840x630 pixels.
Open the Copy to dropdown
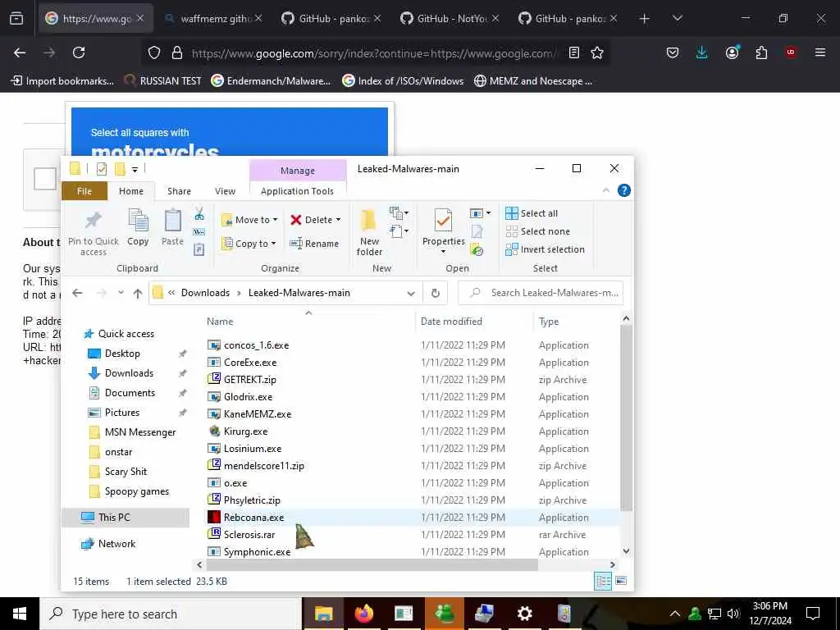(x=249, y=243)
